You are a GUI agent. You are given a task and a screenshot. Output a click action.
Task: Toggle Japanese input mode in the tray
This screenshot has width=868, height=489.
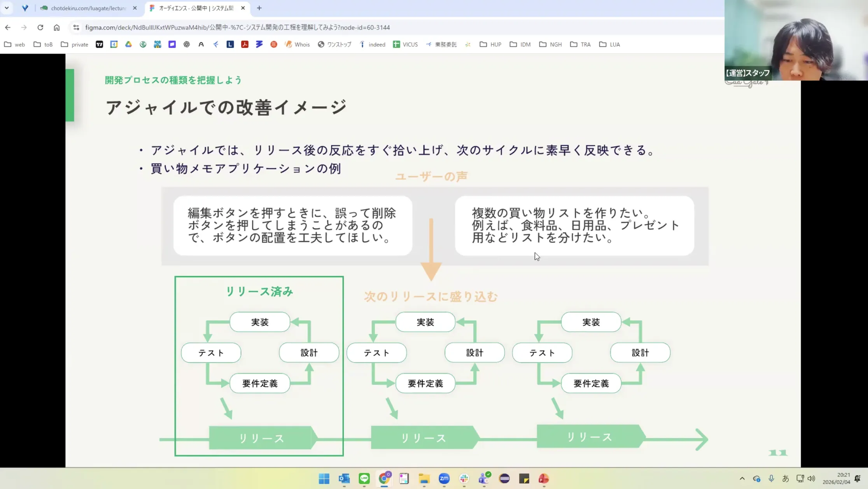[785, 479]
